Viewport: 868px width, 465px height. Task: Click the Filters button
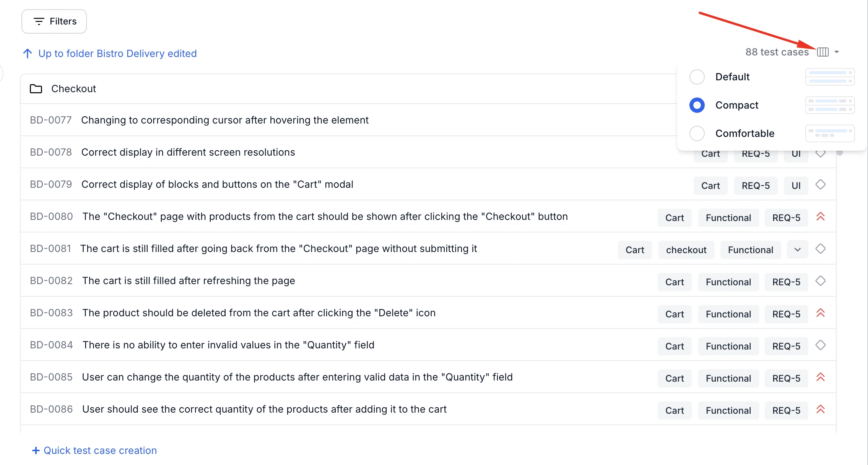click(54, 21)
